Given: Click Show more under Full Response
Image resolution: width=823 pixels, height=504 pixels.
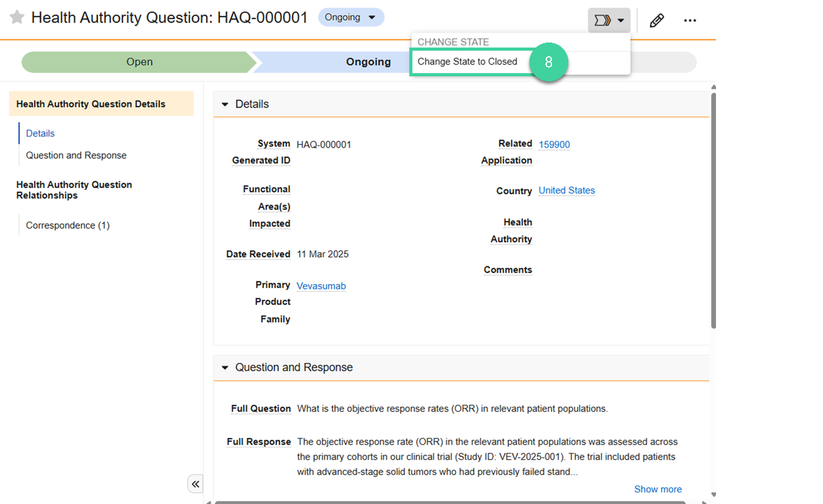Looking at the screenshot, I should tap(658, 489).
